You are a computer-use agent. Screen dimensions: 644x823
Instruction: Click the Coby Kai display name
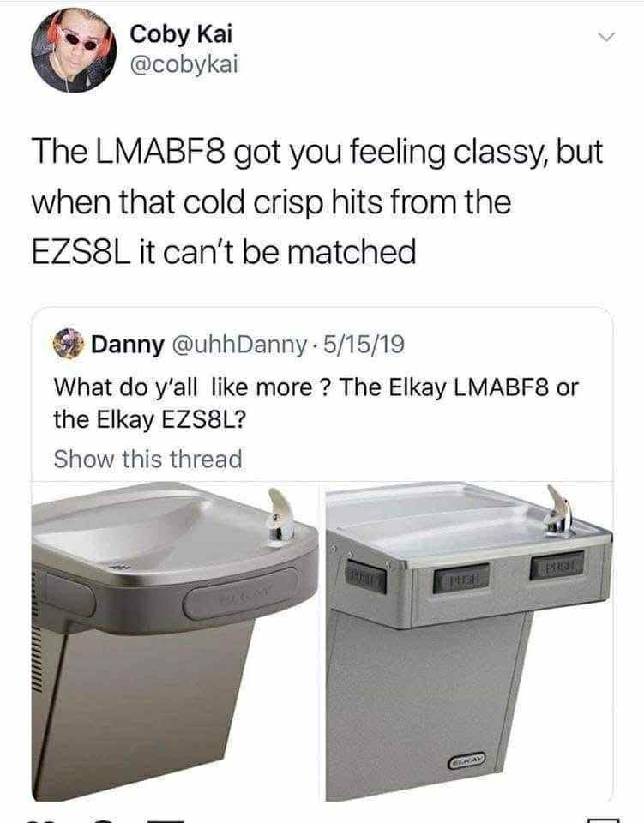[x=181, y=34]
